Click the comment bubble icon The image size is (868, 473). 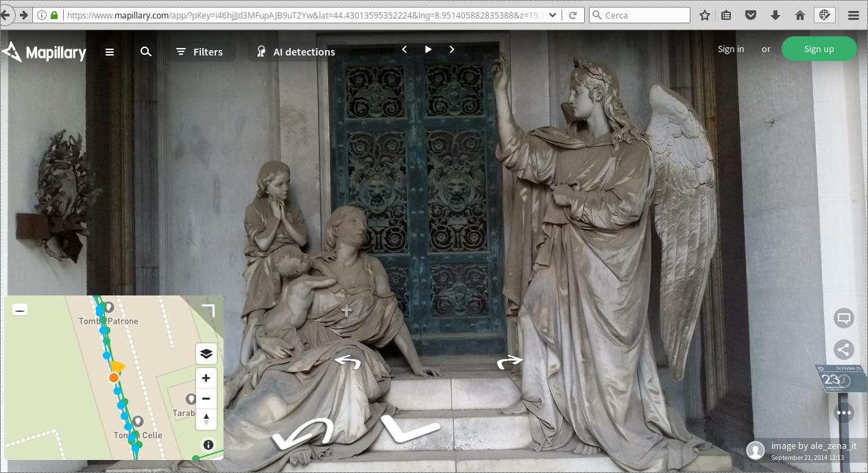point(844,318)
